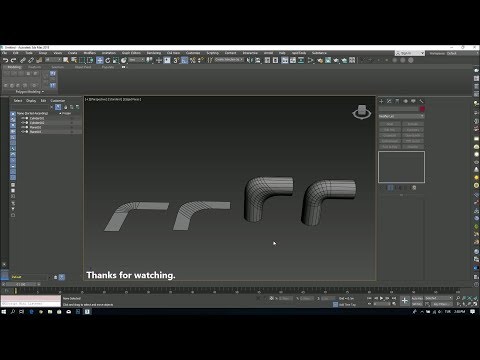Toggle visibility eye of Plane002
480x360 pixels.
(x=23, y=132)
